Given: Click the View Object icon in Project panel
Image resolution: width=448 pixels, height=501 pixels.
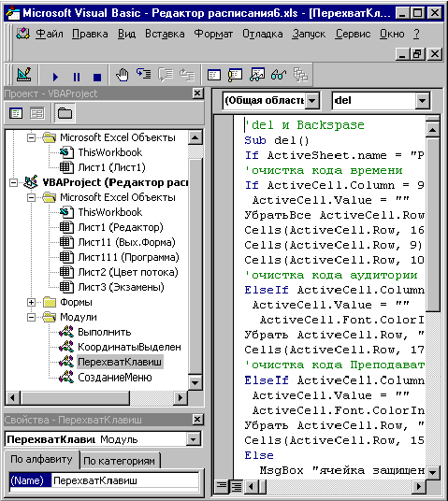Looking at the screenshot, I should [x=37, y=113].
